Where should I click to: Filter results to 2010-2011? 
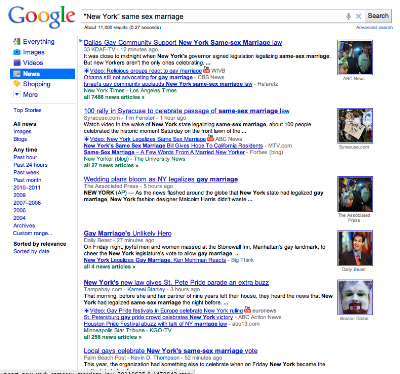[27, 187]
